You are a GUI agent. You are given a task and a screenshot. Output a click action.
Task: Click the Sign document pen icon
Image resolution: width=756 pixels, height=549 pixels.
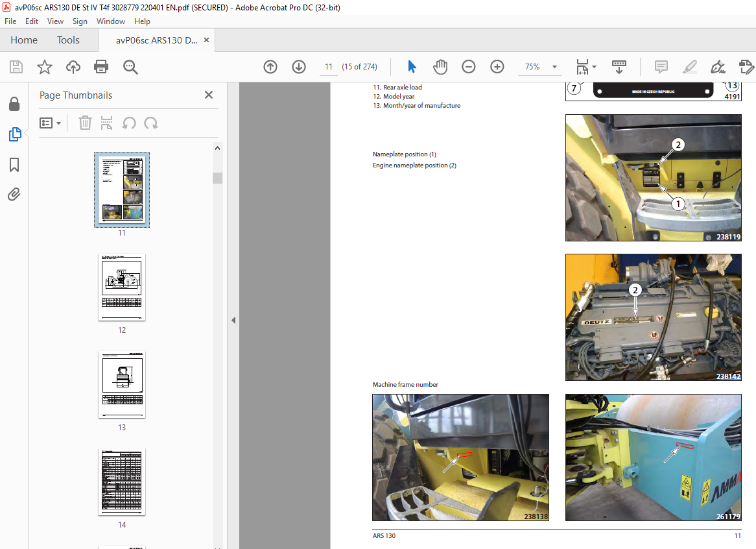(x=718, y=67)
